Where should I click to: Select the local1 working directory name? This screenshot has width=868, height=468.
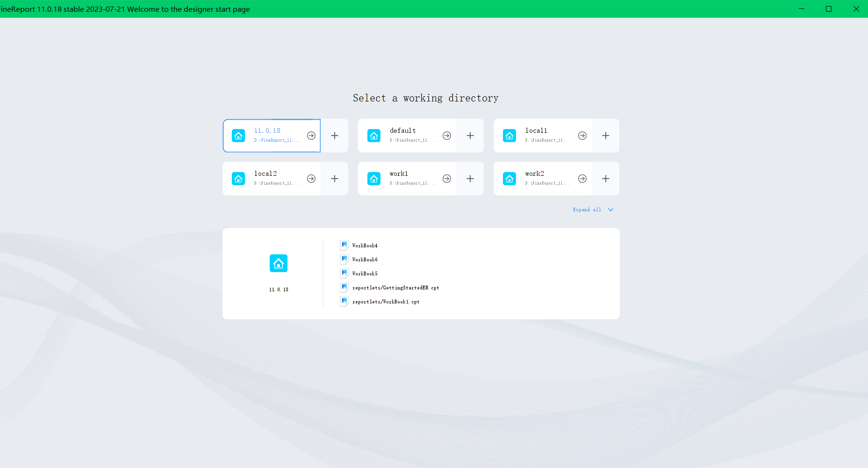tap(536, 130)
